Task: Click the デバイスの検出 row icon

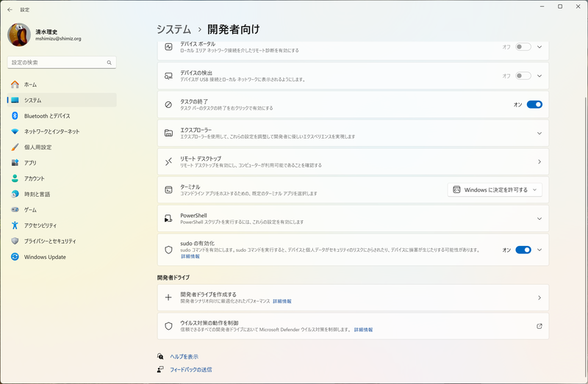Action: point(168,76)
